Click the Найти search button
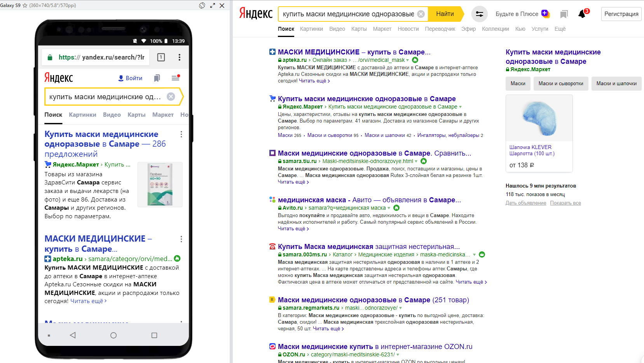Viewport: 644px width, 363px height. click(445, 14)
